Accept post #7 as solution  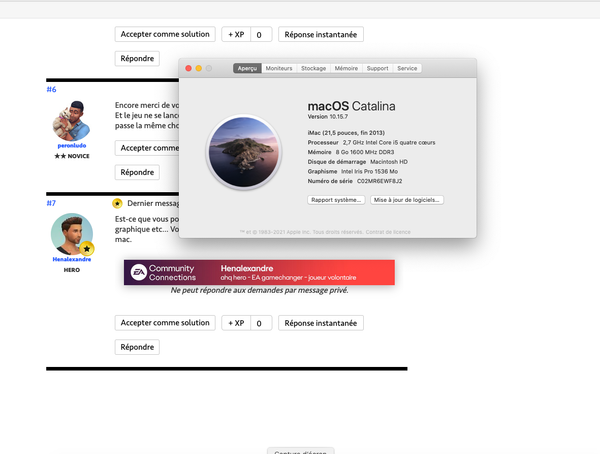click(x=165, y=323)
